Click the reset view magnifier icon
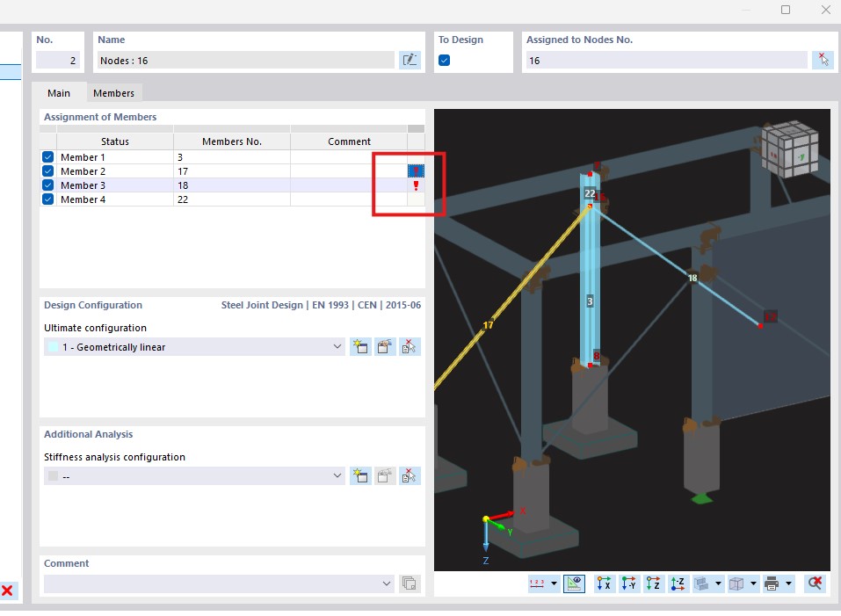Screen dimensions: 841x616 click(816, 583)
